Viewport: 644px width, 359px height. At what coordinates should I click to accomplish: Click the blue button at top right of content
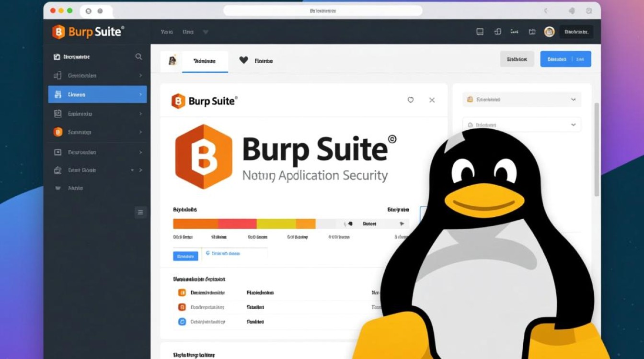[566, 59]
